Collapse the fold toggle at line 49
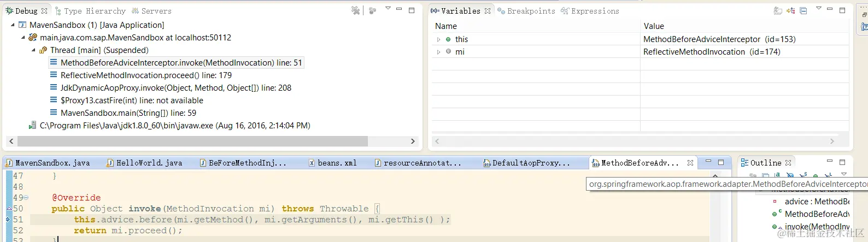 pos(26,198)
